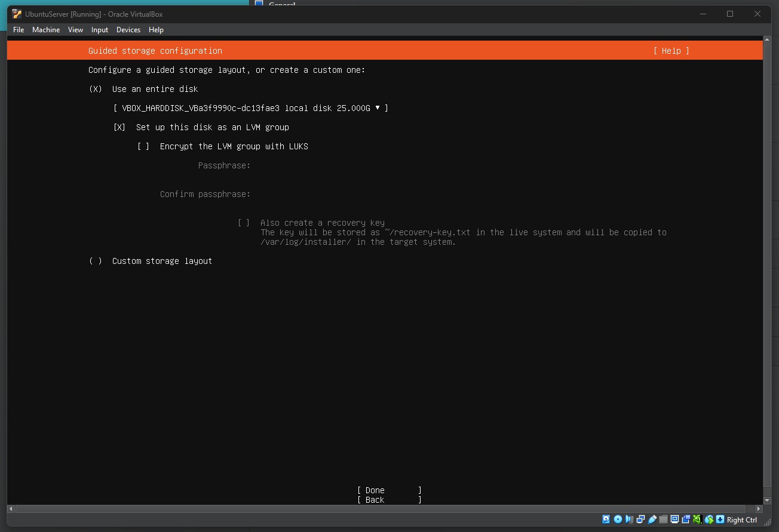Click the network adapters status icon
779x532 pixels.
(x=640, y=519)
